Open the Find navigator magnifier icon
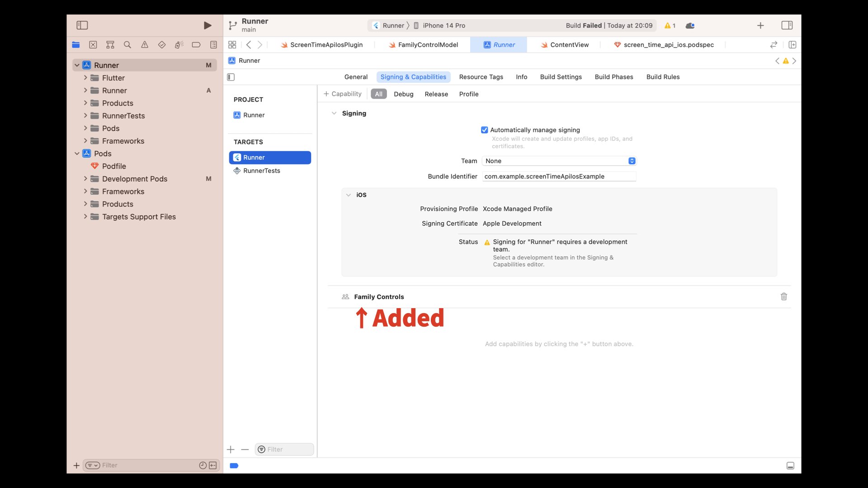The width and height of the screenshot is (868, 488). [127, 45]
